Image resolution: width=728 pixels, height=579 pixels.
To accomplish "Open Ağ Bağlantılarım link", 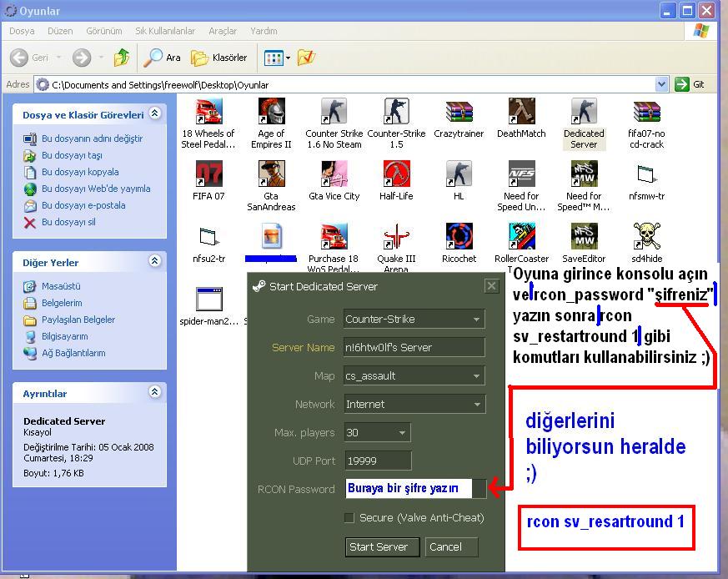I will tap(73, 353).
